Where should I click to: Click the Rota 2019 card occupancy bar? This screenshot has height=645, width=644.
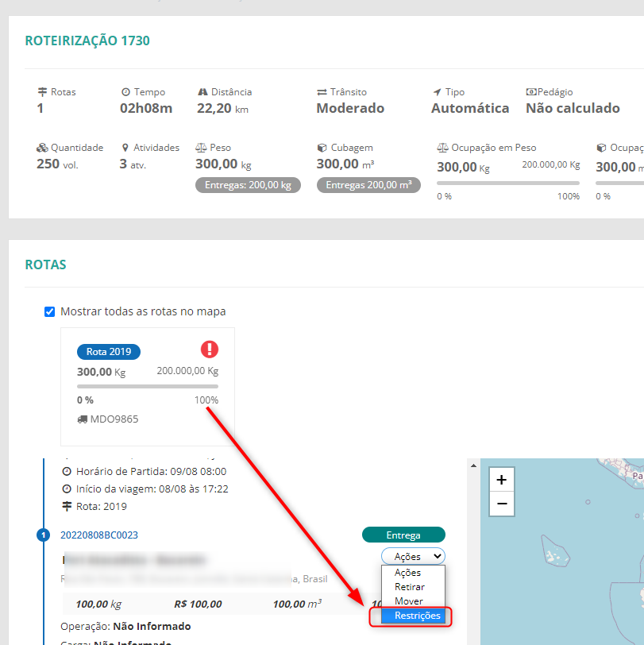(148, 386)
